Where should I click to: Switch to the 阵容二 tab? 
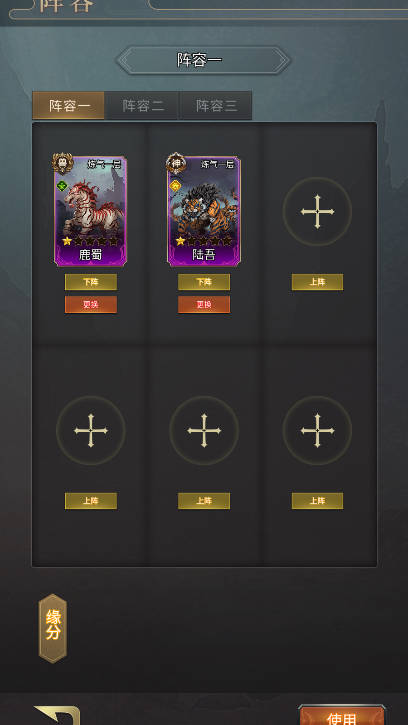142,105
